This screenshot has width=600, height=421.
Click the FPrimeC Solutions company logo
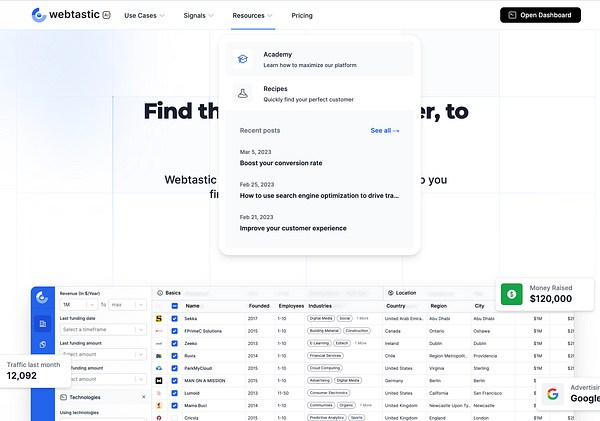(x=159, y=331)
